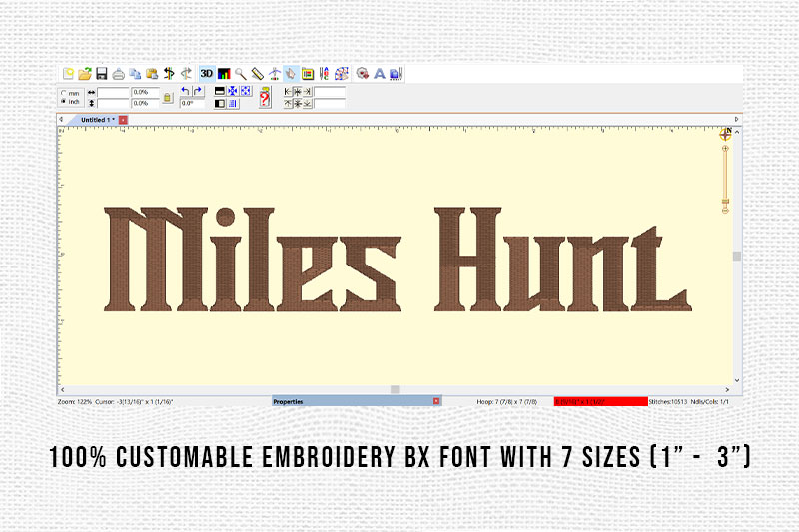Create a new design page
The height and width of the screenshot is (532, 799).
click(x=68, y=74)
